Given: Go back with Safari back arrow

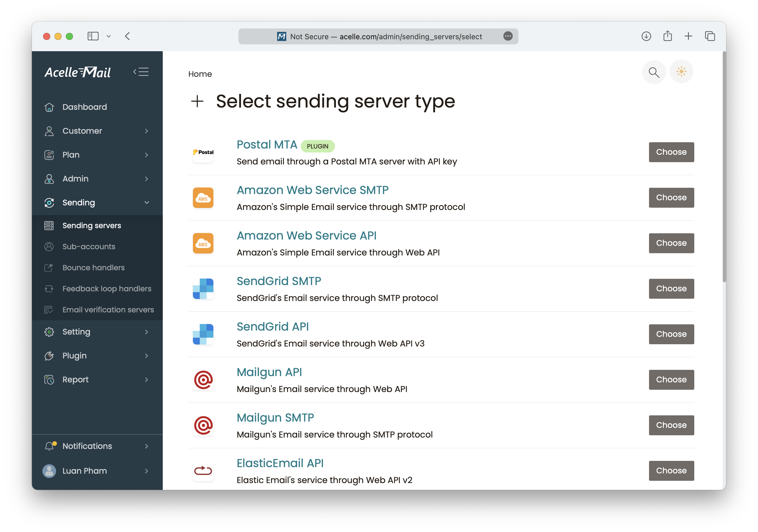Looking at the screenshot, I should [127, 36].
